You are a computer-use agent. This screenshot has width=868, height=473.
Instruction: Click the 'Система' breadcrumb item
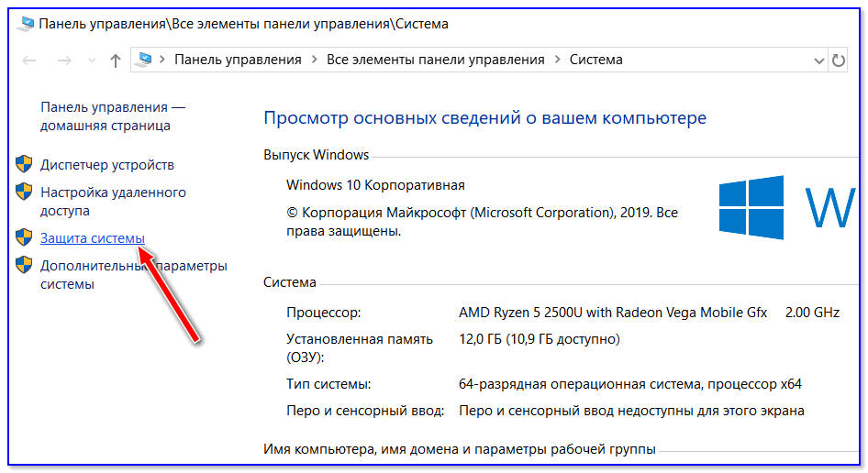(x=595, y=60)
